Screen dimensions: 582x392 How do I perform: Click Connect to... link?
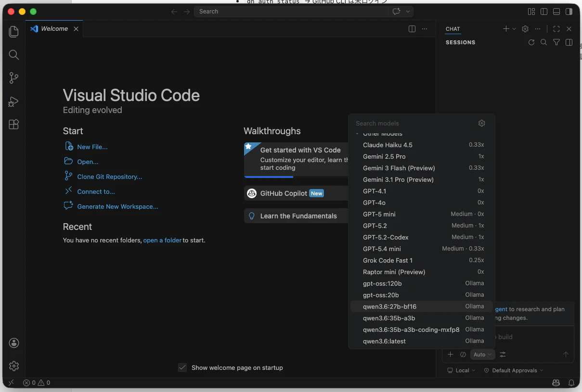click(x=96, y=191)
